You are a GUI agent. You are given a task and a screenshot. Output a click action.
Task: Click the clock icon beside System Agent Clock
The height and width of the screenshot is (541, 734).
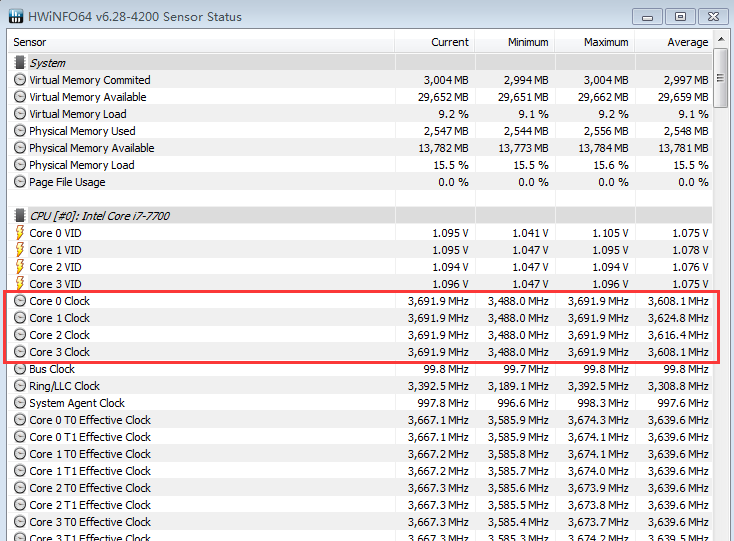point(20,402)
